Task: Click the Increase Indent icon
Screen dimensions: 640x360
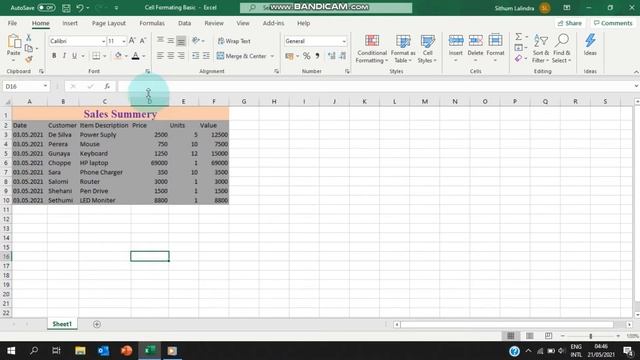Action: (206, 56)
